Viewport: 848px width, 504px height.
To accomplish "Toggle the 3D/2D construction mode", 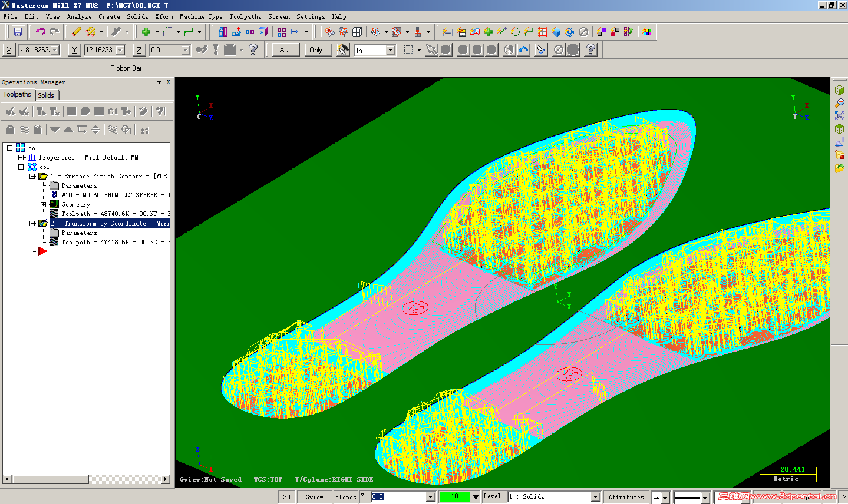I will point(286,497).
